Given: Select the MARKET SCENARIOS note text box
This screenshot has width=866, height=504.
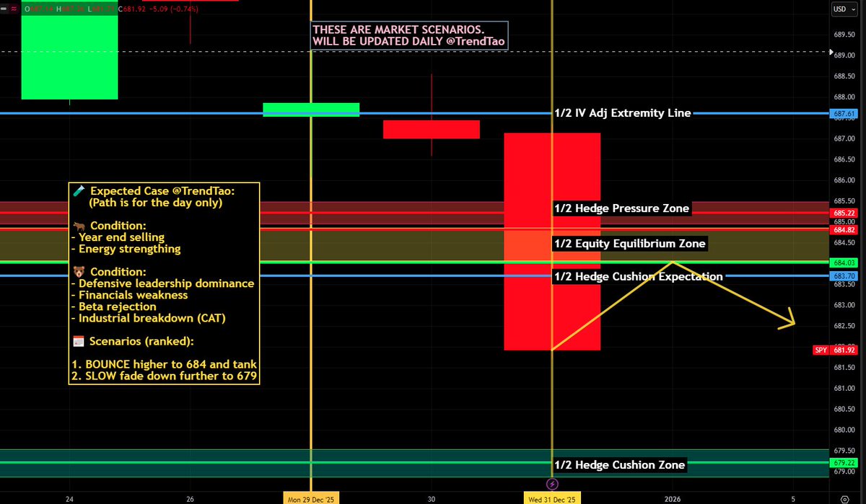Looking at the screenshot, I should [410, 35].
